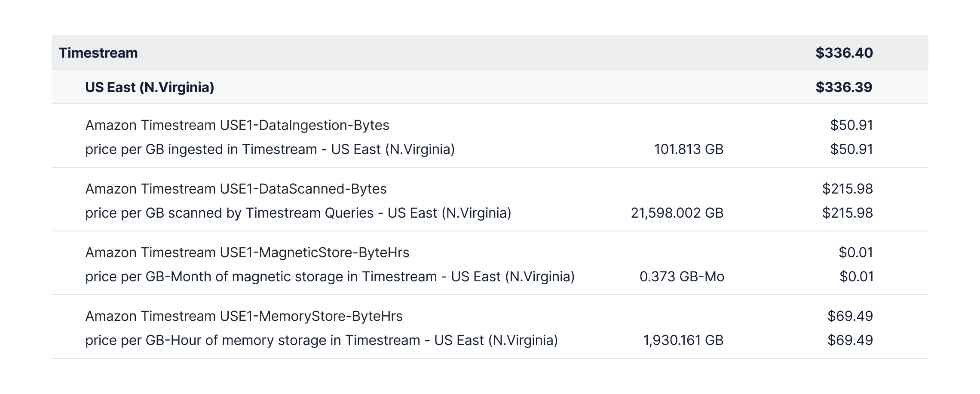The image size is (980, 394).
Task: Click the price per GB ingested description
Action: point(269,149)
